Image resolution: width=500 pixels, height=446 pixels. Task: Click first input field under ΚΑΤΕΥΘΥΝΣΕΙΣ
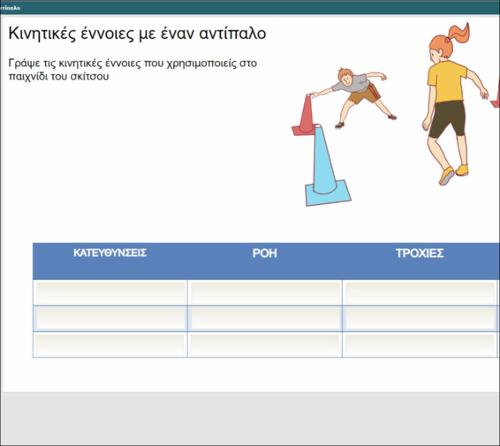110,293
